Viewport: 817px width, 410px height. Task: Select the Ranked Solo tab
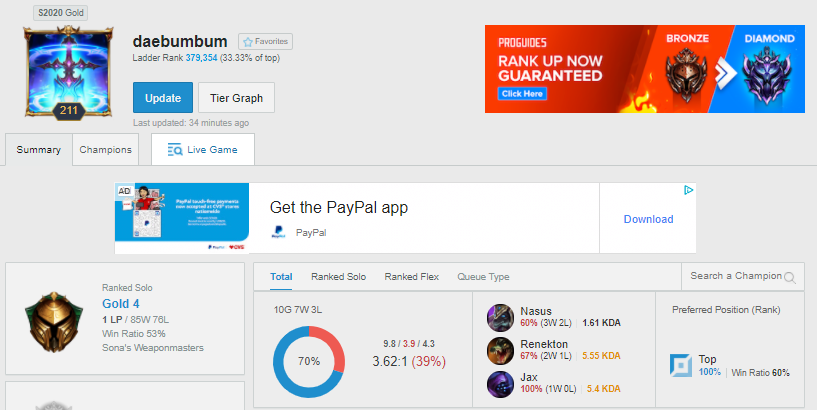tap(338, 277)
